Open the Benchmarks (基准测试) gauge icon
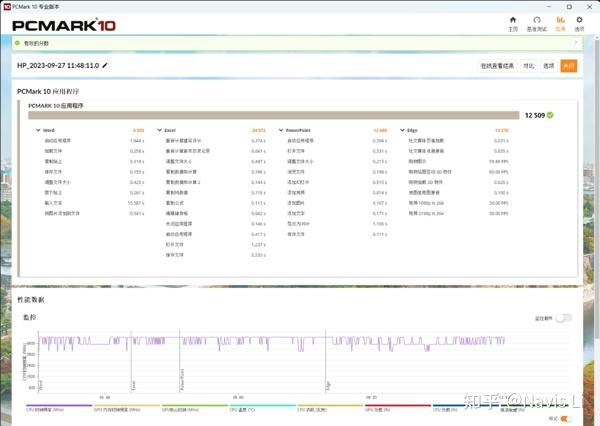 click(x=537, y=20)
